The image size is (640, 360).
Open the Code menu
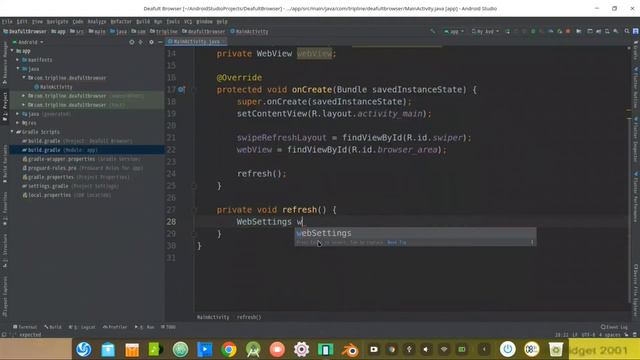pyautogui.click(x=78, y=22)
